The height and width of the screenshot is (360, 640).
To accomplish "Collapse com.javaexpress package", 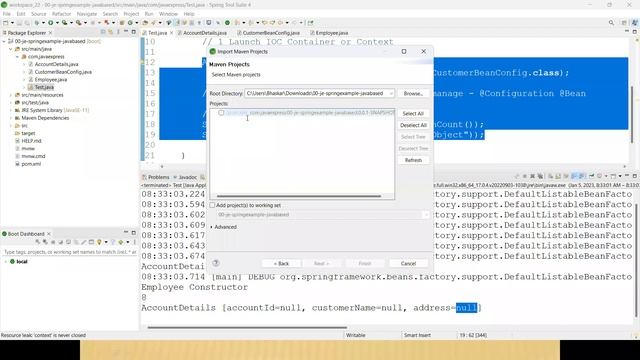I will click(18, 57).
